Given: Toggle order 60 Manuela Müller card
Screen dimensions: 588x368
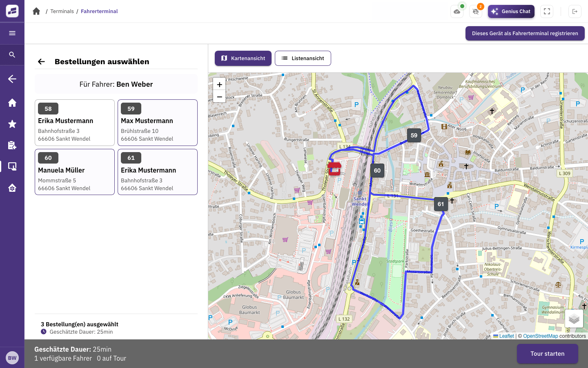Looking at the screenshot, I should pyautogui.click(x=75, y=172).
